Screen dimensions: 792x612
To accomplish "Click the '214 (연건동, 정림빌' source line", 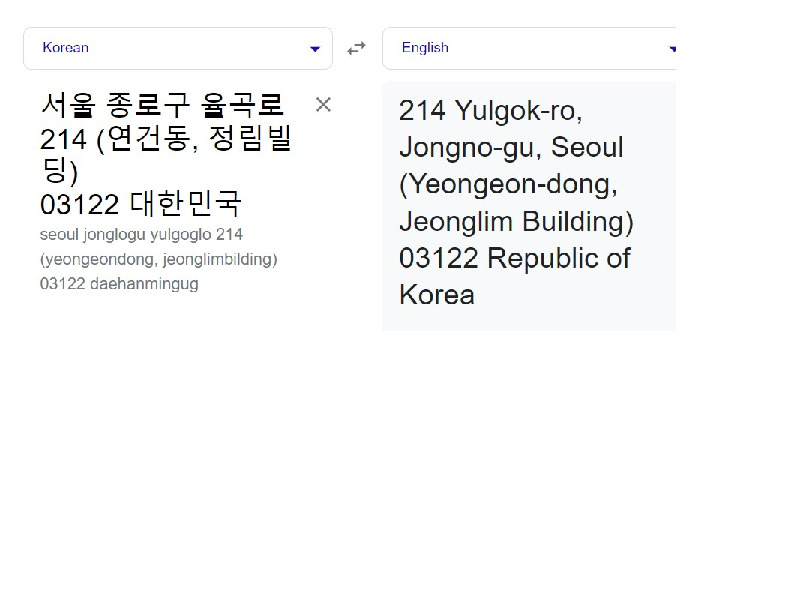I will (166, 138).
